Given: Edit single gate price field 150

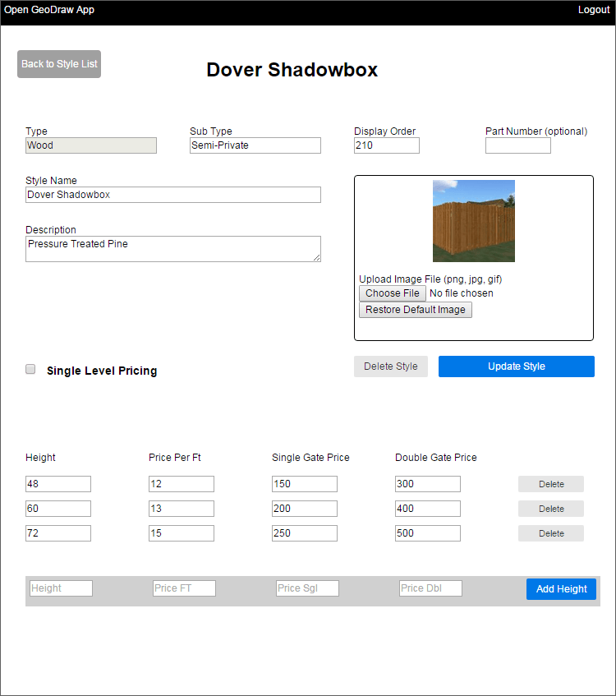Looking at the screenshot, I should click(305, 484).
